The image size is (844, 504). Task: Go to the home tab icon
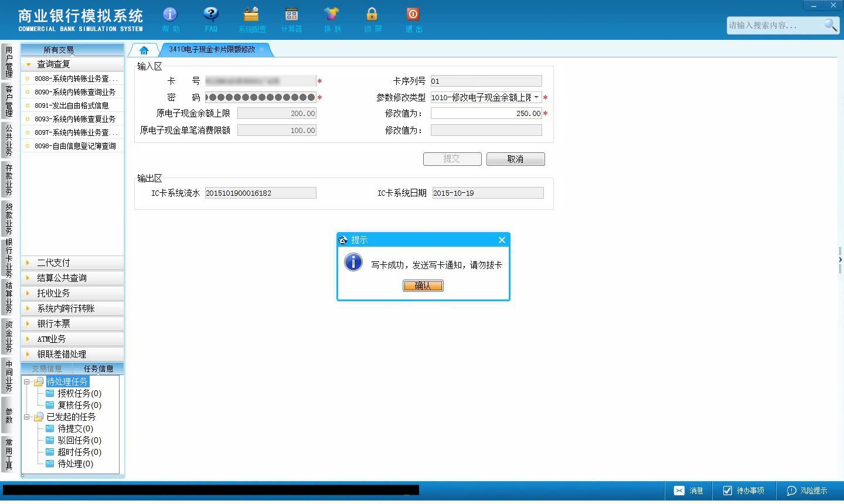(144, 50)
